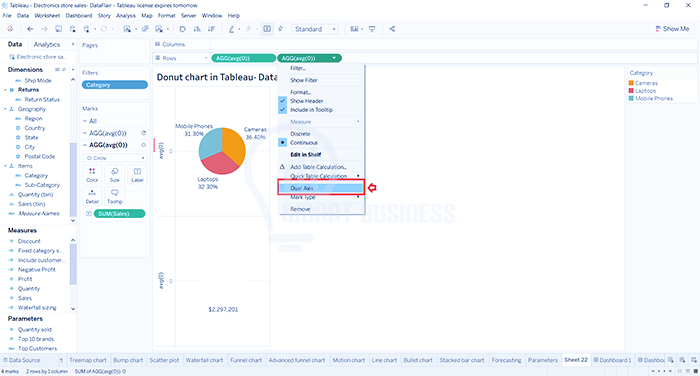Click the Cameras orange legend swatch
The height and width of the screenshot is (376, 700).
coord(631,83)
